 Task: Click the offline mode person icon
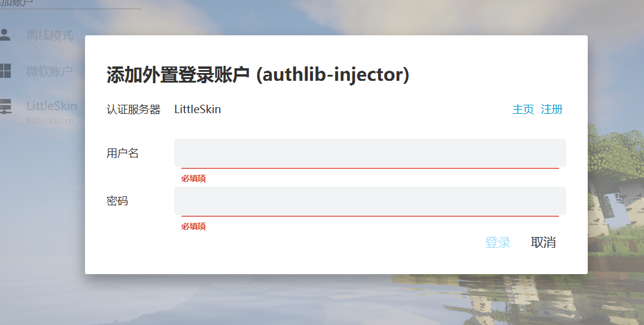tap(5, 35)
